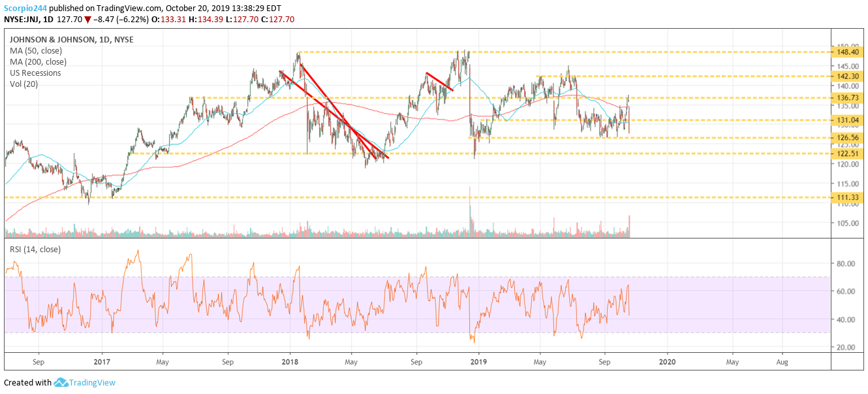Click the 'Created with' footer text
This screenshot has height=394, width=868.
pos(28,383)
